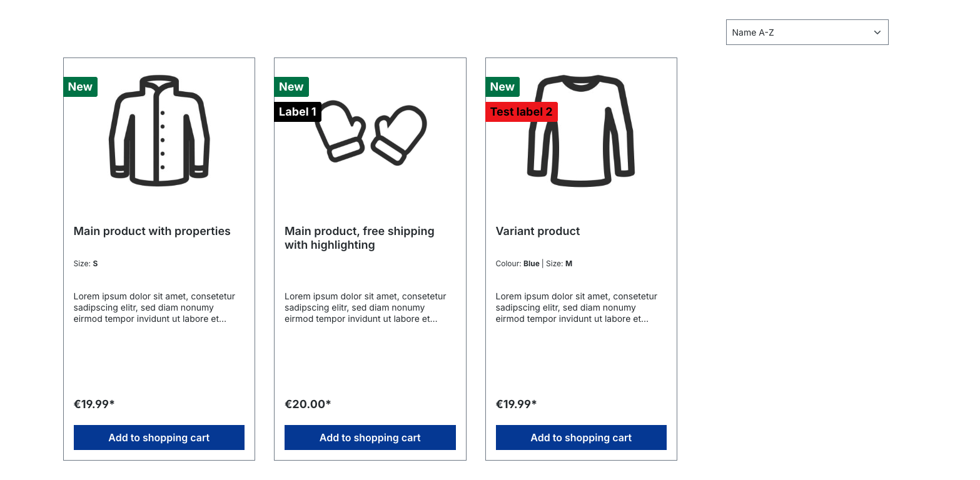
Task: Click the Size: S property text
Action: click(x=86, y=264)
